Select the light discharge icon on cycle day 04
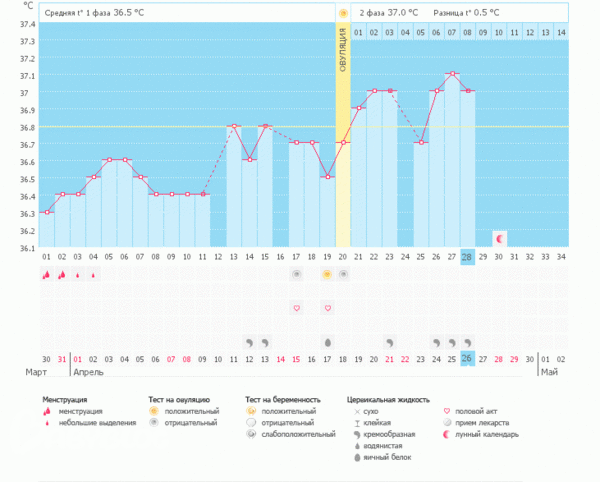The image size is (600, 482). tap(94, 274)
